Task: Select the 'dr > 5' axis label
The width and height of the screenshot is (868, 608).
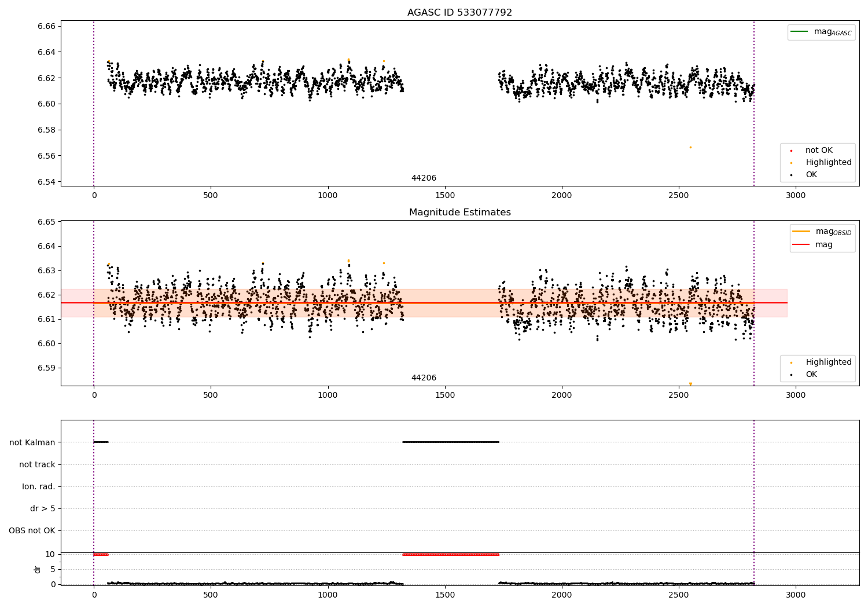Action: [43, 508]
